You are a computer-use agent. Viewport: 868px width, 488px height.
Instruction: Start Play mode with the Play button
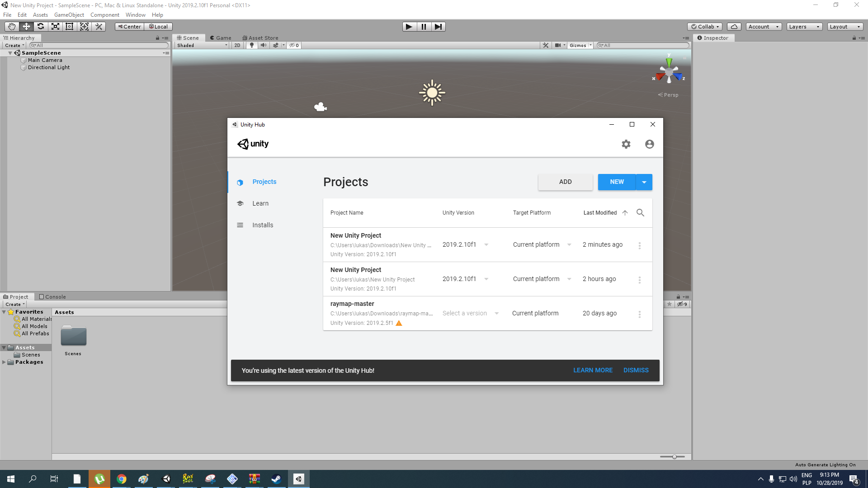pyautogui.click(x=409, y=27)
